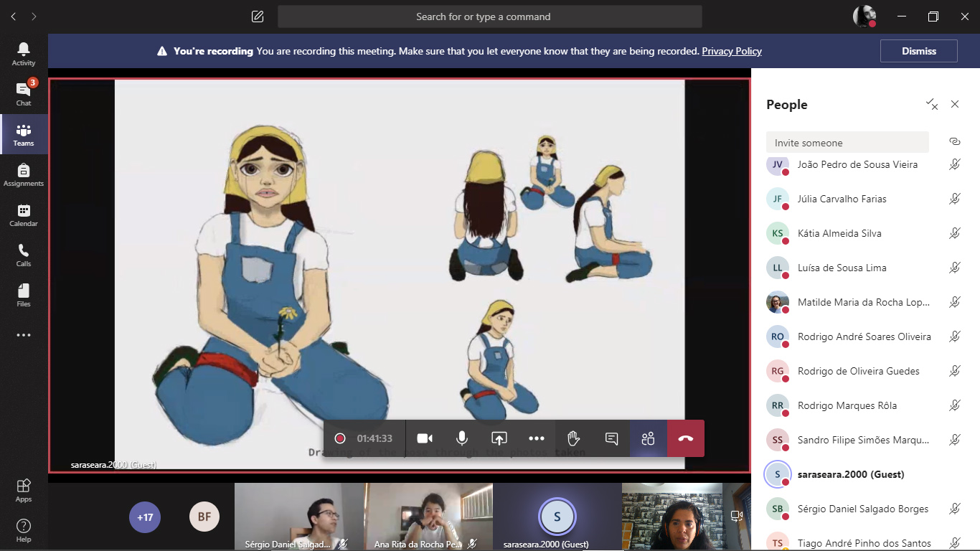Open the Calls section
This screenshot has width=980, height=551.
point(24,255)
